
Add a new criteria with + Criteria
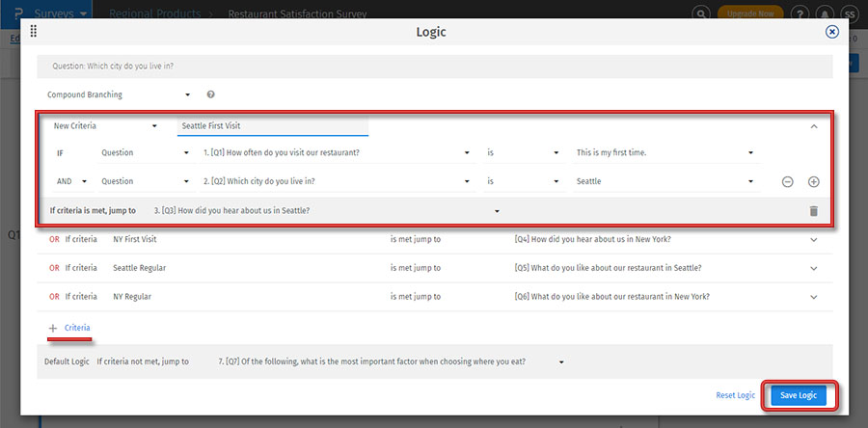(x=69, y=328)
